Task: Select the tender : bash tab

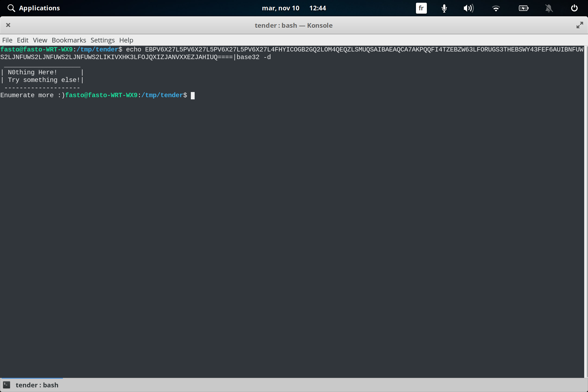Action: (x=37, y=385)
